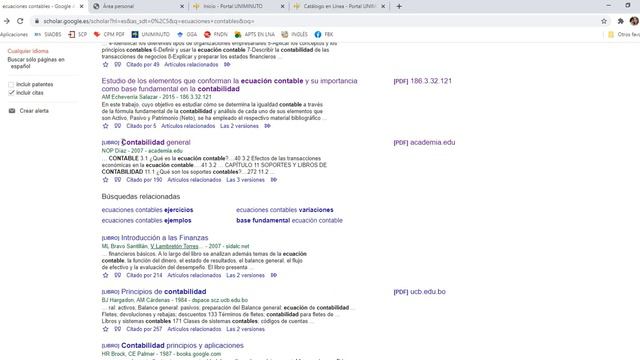The width and height of the screenshot is (640, 360).
Task: Search related: ecuaciones contables ejercicios
Action: (147, 210)
